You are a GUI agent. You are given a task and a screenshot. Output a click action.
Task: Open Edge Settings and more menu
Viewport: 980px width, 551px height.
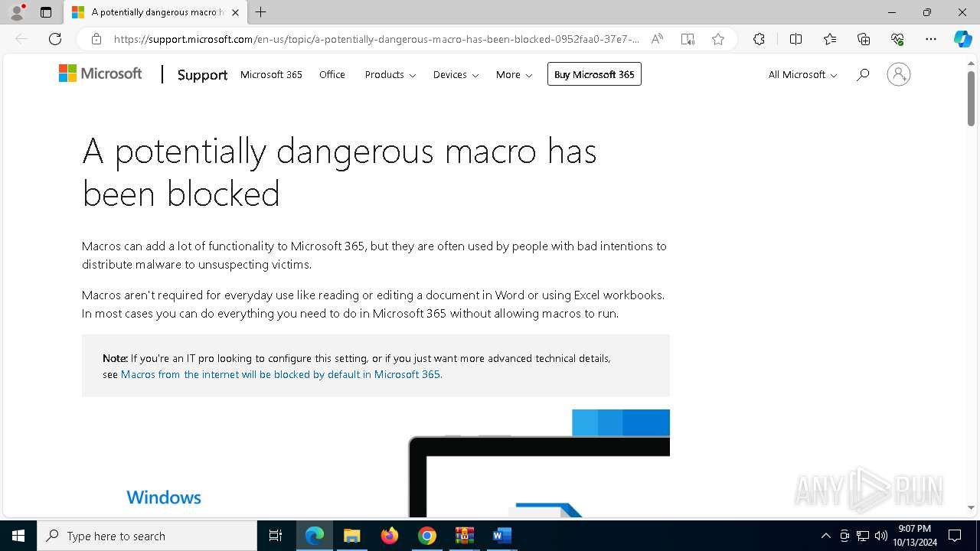(x=931, y=39)
